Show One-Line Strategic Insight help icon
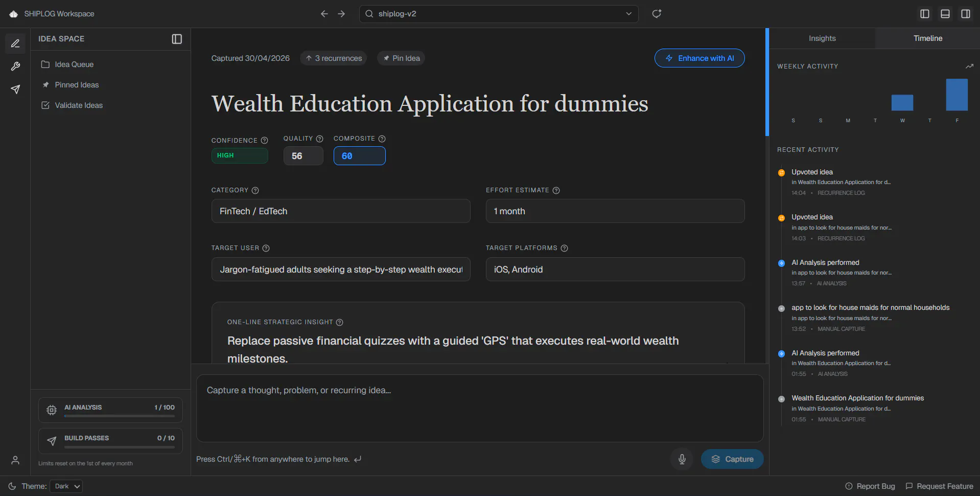The width and height of the screenshot is (980, 496). pos(340,322)
